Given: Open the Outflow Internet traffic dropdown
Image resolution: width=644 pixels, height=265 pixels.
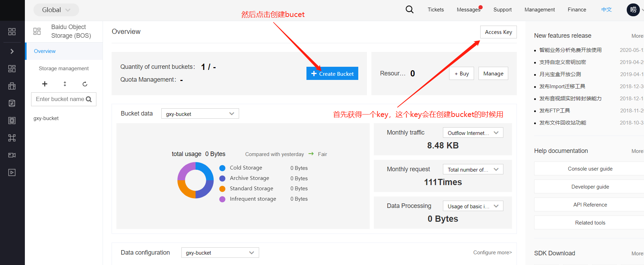Looking at the screenshot, I should tap(473, 133).
